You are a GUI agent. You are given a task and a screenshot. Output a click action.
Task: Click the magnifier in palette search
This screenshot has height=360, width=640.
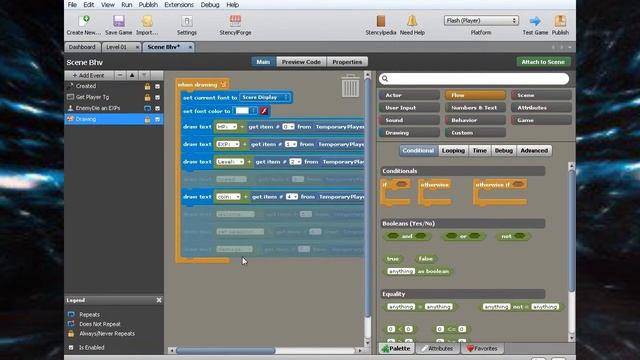[x=384, y=78]
